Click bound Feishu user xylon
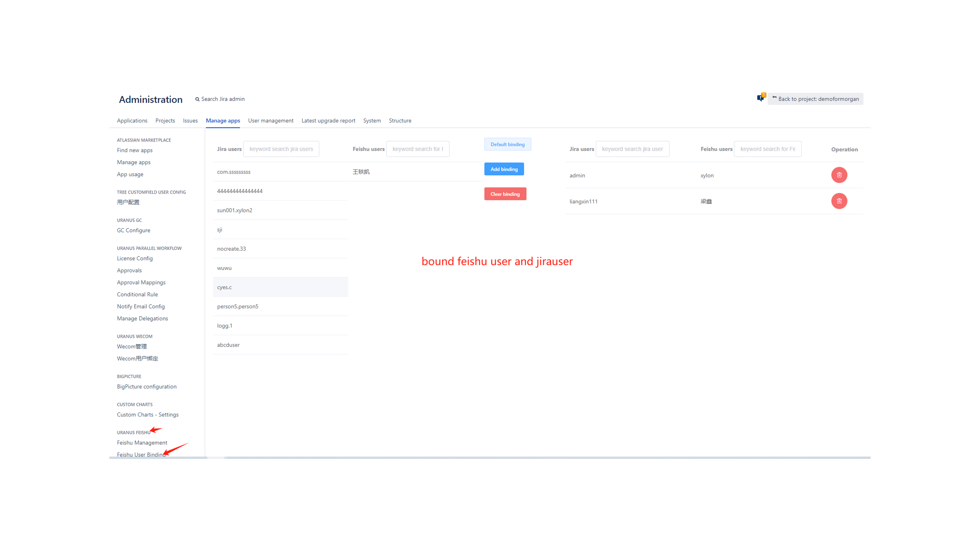Image resolution: width=980 pixels, height=551 pixels. click(x=707, y=175)
